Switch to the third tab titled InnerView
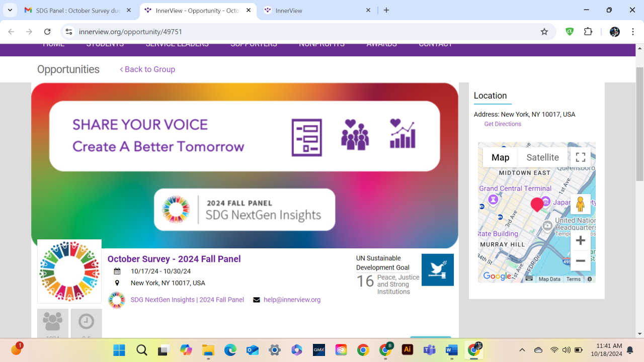 pos(317,10)
